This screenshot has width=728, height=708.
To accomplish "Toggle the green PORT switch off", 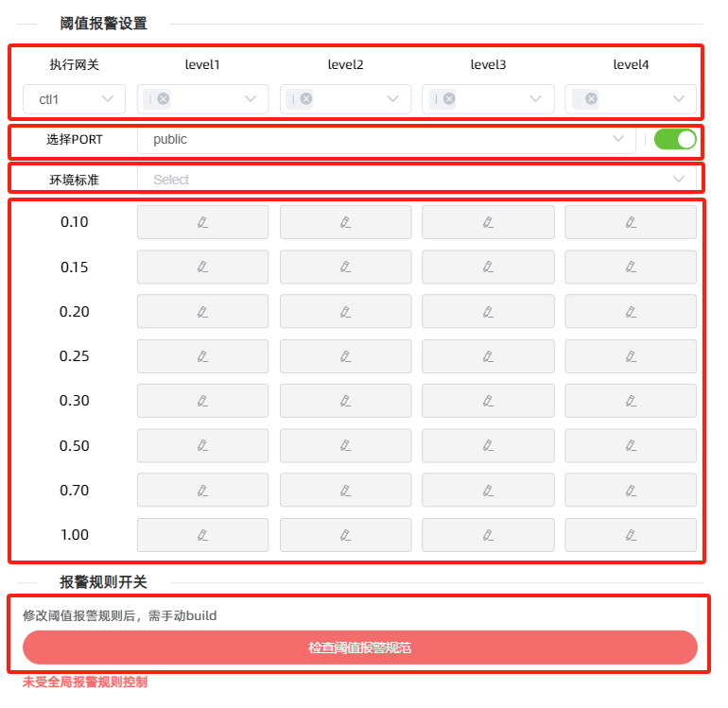I will pyautogui.click(x=675, y=140).
